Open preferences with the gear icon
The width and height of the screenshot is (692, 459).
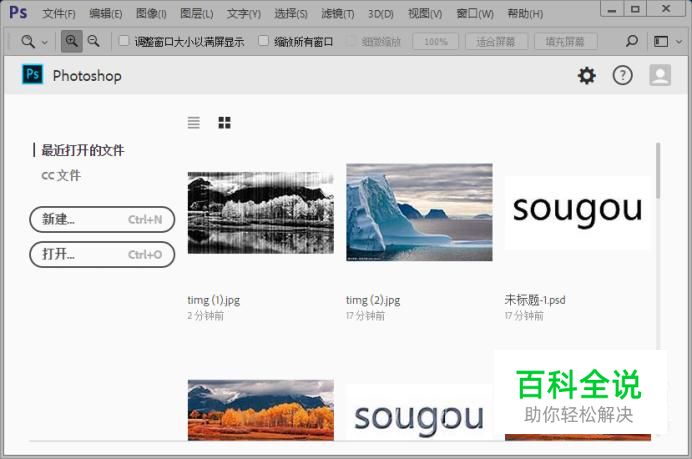coord(587,76)
